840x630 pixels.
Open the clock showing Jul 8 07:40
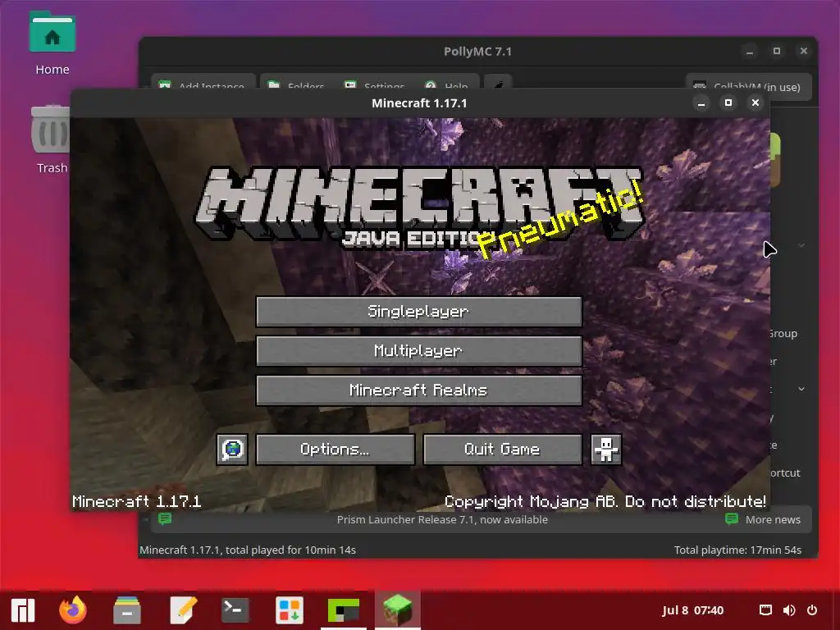click(x=692, y=610)
